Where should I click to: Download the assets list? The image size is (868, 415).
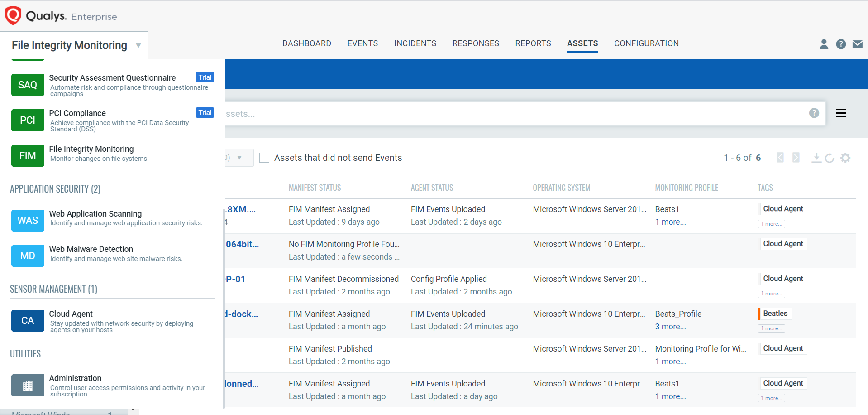tap(816, 158)
